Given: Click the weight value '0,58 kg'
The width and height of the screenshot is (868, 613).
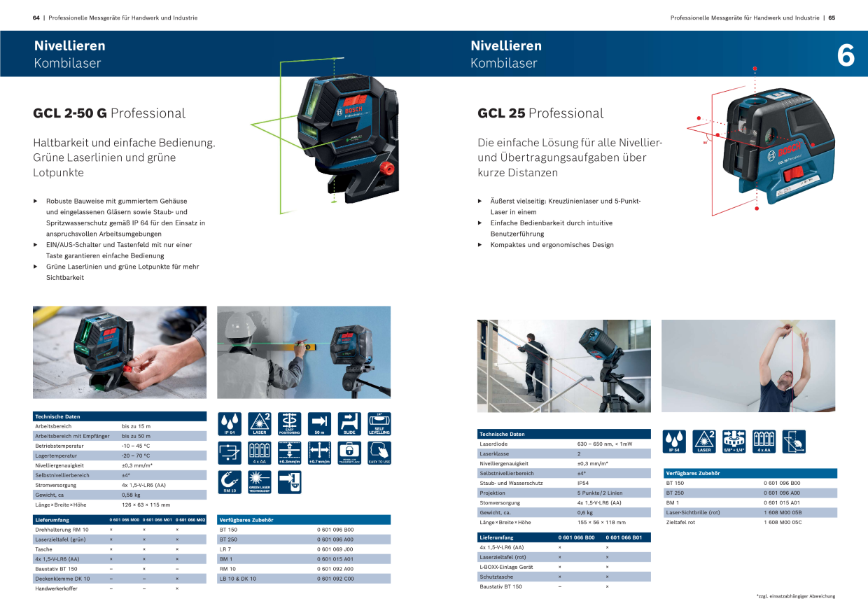Looking at the screenshot, I should pos(132,495).
